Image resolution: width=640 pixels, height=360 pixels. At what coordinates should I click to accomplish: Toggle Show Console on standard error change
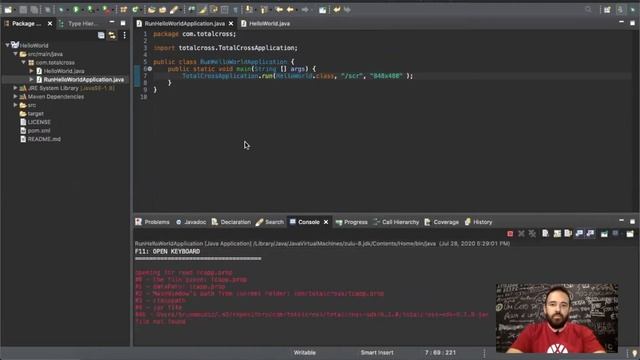coord(590,233)
